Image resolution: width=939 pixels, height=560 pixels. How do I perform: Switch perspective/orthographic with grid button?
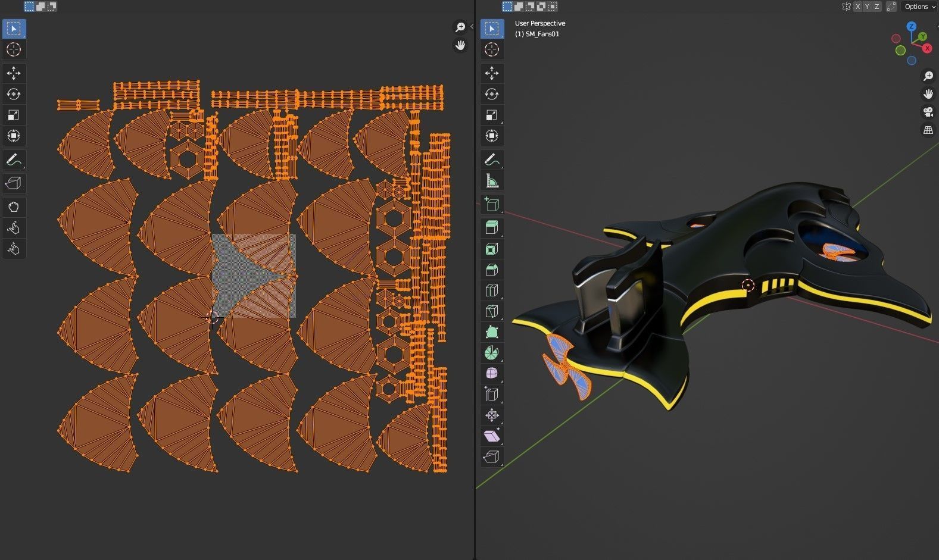(x=928, y=130)
